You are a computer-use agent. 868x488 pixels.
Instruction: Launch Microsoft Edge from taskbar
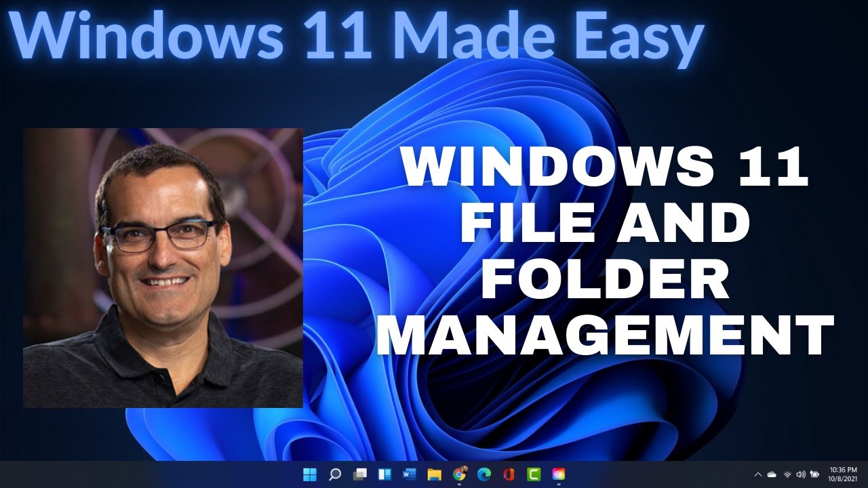[x=484, y=474]
